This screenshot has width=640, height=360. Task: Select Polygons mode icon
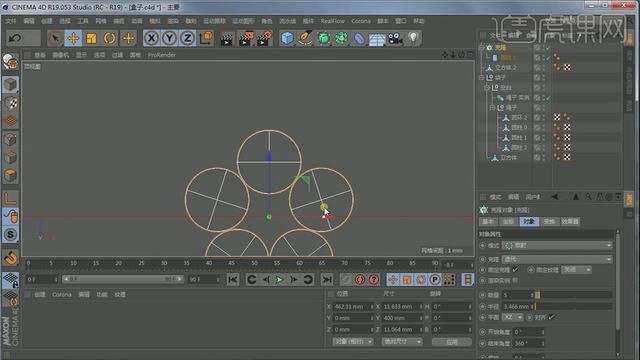tap(10, 176)
